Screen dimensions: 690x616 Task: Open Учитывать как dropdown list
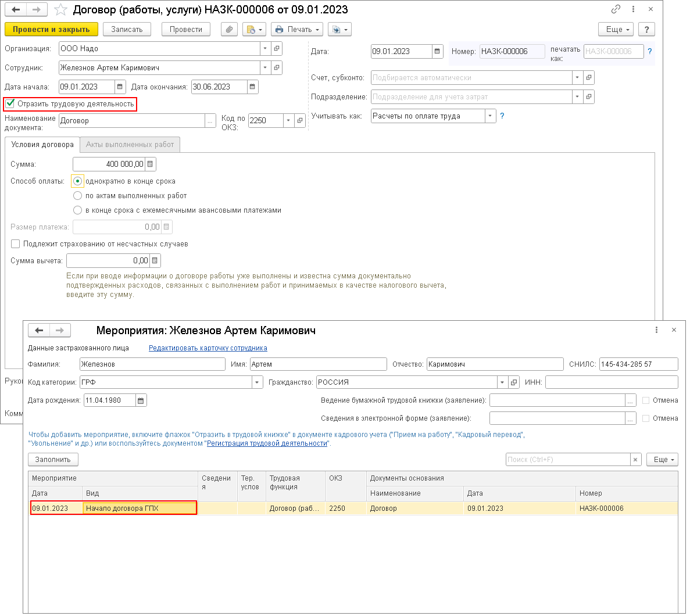(490, 116)
